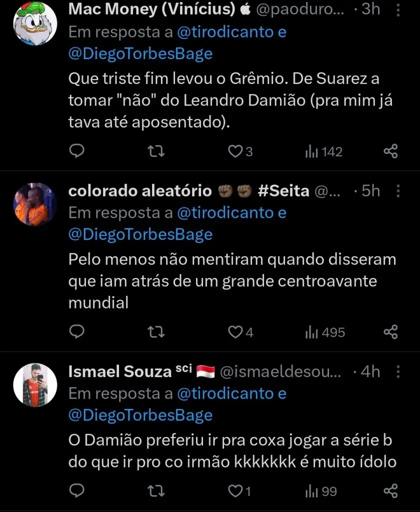
Task: Reply to Ismael Souza's tweet
Action: tap(76, 491)
